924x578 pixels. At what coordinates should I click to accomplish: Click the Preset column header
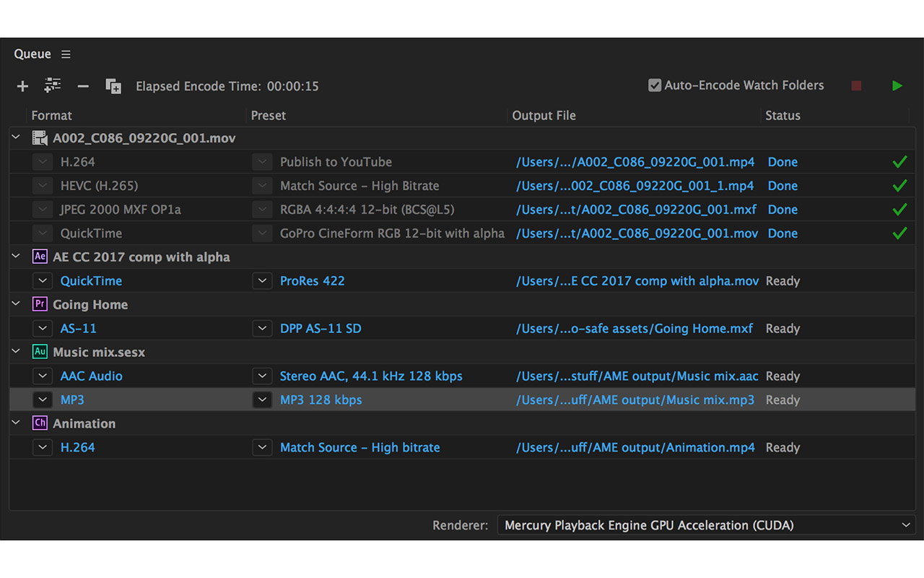point(269,116)
